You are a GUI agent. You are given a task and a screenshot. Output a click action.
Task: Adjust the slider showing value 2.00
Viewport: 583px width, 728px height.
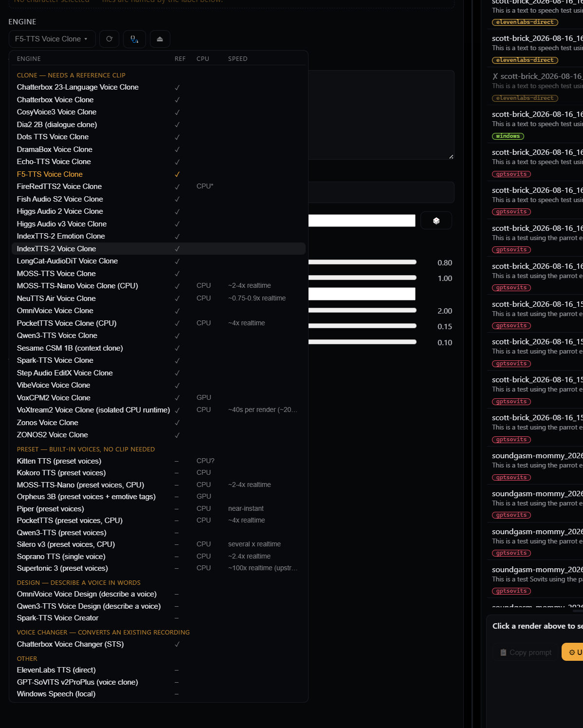pos(362,310)
